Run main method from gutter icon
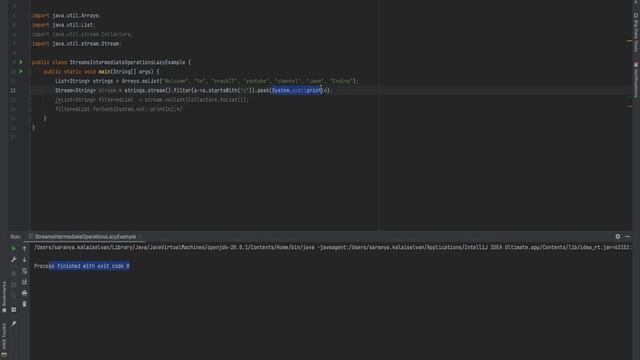The width and height of the screenshot is (640, 360). [21, 72]
